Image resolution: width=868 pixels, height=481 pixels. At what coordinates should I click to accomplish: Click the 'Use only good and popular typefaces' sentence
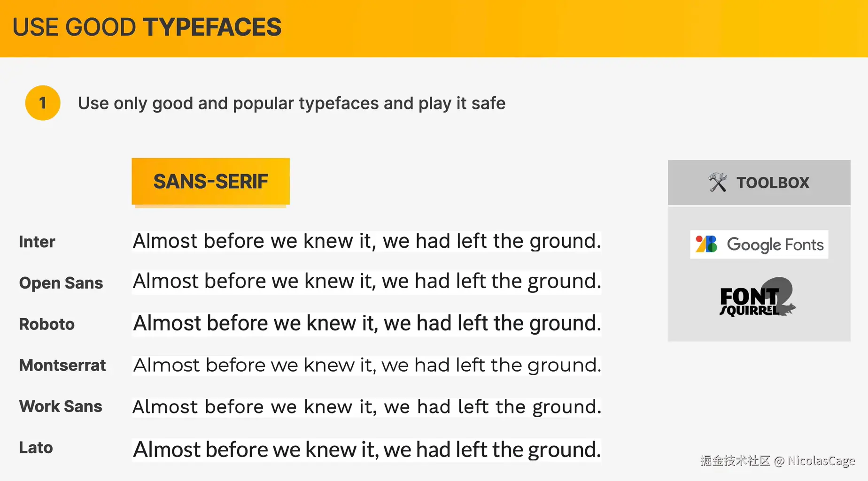click(291, 103)
